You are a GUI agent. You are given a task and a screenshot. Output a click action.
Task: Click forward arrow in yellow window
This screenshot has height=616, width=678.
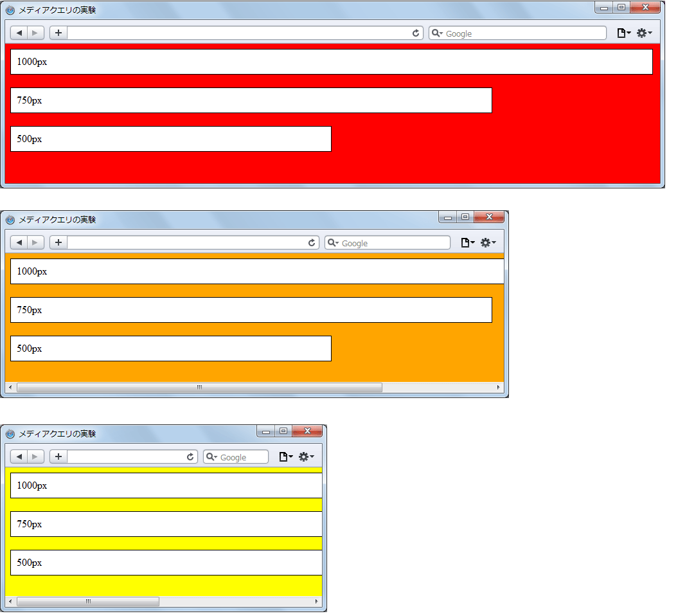tap(35, 457)
